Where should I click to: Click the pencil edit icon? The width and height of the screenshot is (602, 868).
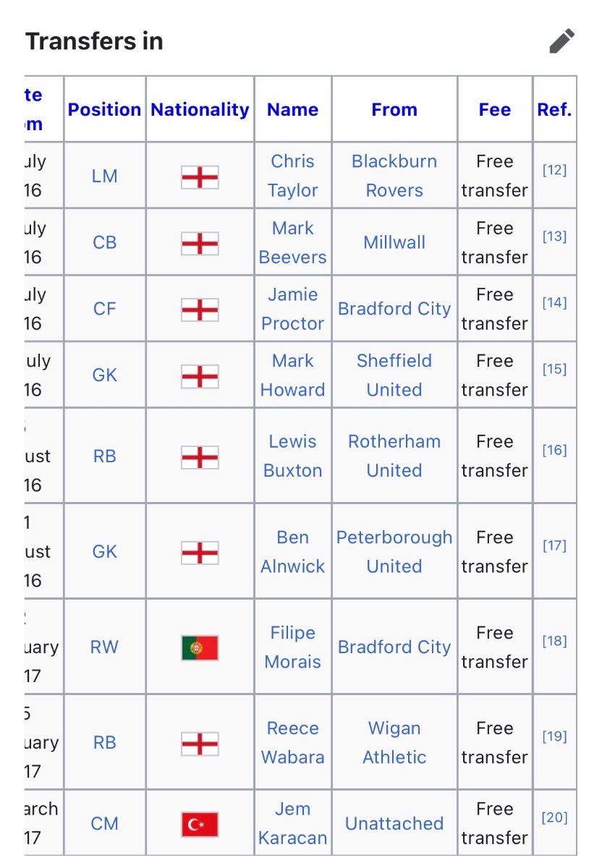pos(561,41)
